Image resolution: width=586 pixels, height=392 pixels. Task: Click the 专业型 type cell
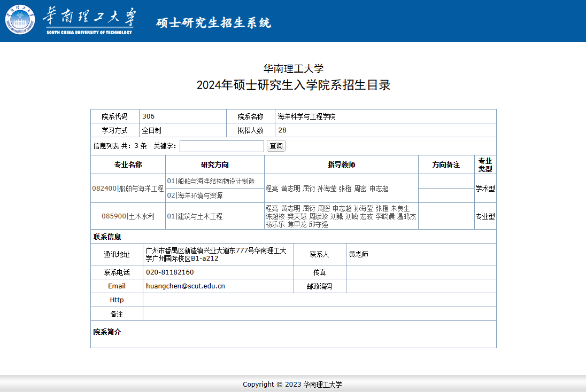point(485,216)
